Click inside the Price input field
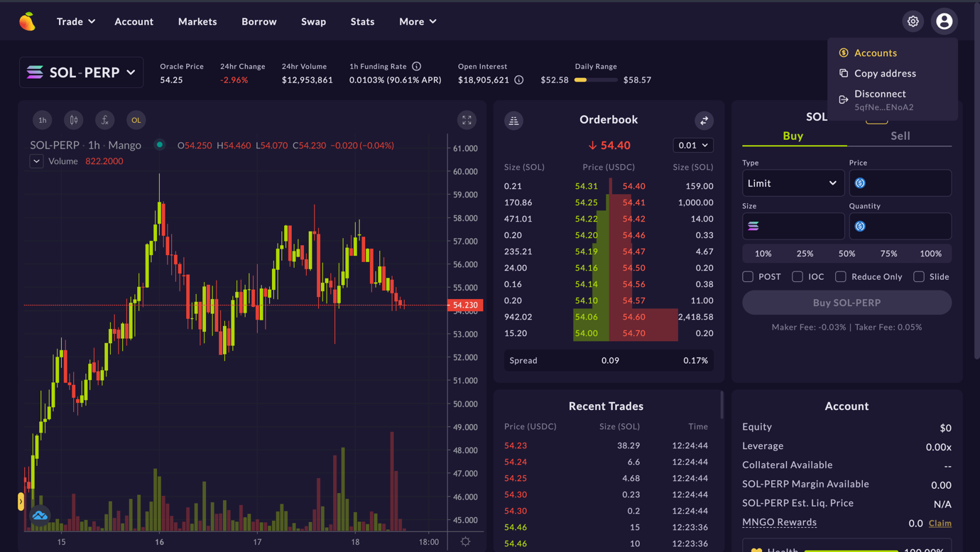 click(x=900, y=183)
